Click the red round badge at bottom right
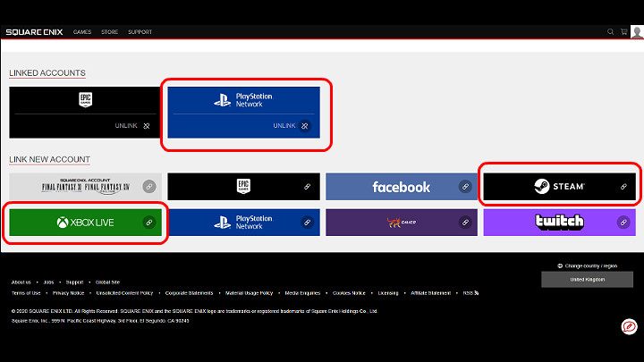 tap(629, 327)
